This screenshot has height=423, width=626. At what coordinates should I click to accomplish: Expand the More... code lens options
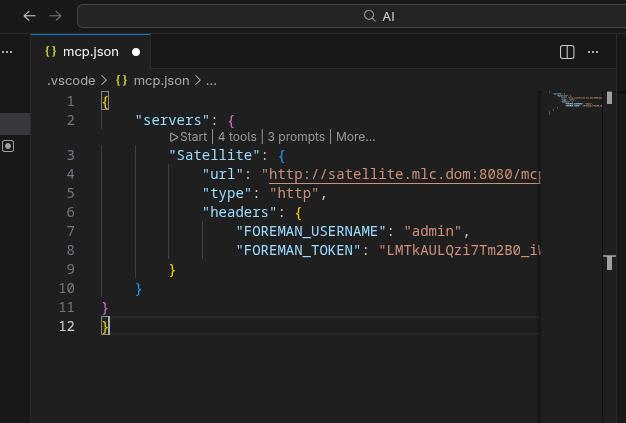coord(356,137)
